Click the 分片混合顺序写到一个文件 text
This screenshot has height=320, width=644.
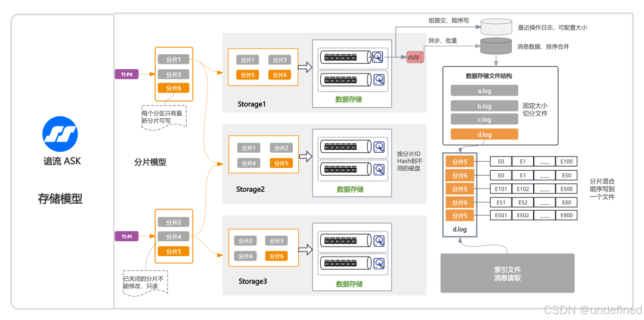602,189
